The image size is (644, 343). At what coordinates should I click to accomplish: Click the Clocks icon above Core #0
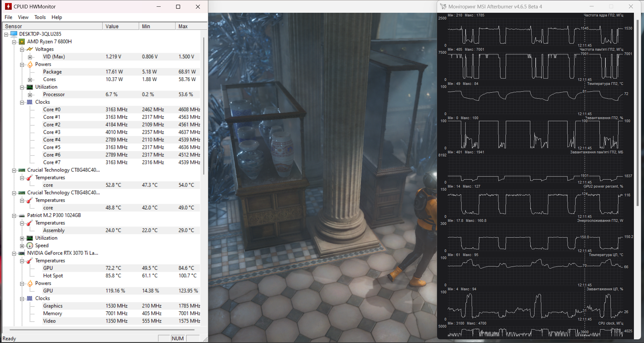tap(30, 102)
